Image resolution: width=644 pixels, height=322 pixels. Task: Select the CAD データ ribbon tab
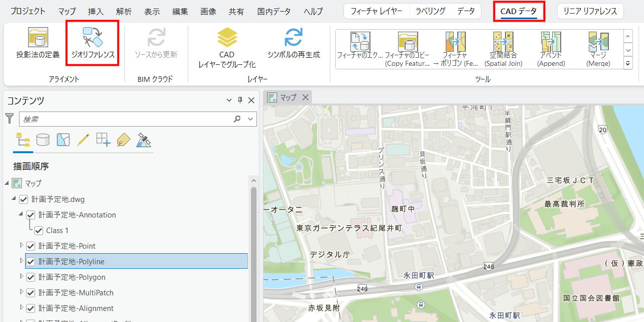click(519, 11)
